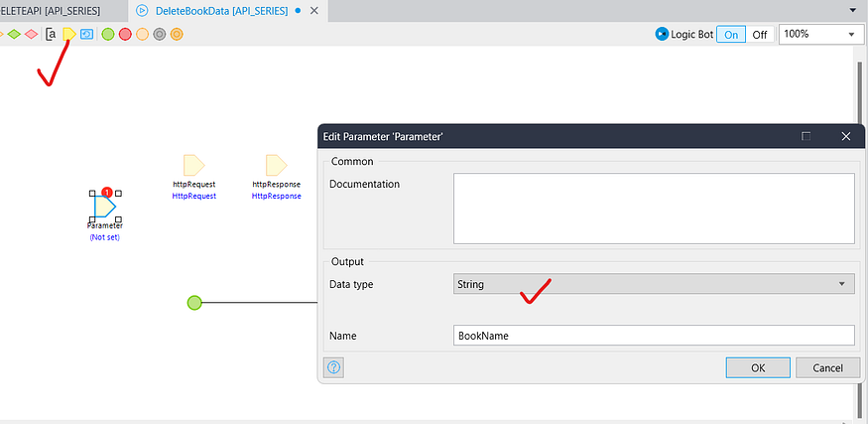Click the help icon in dialog
The height and width of the screenshot is (424, 868).
coord(334,366)
